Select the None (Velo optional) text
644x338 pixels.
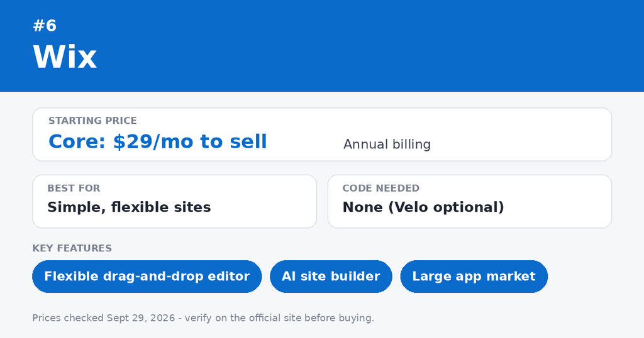pyautogui.click(x=423, y=207)
